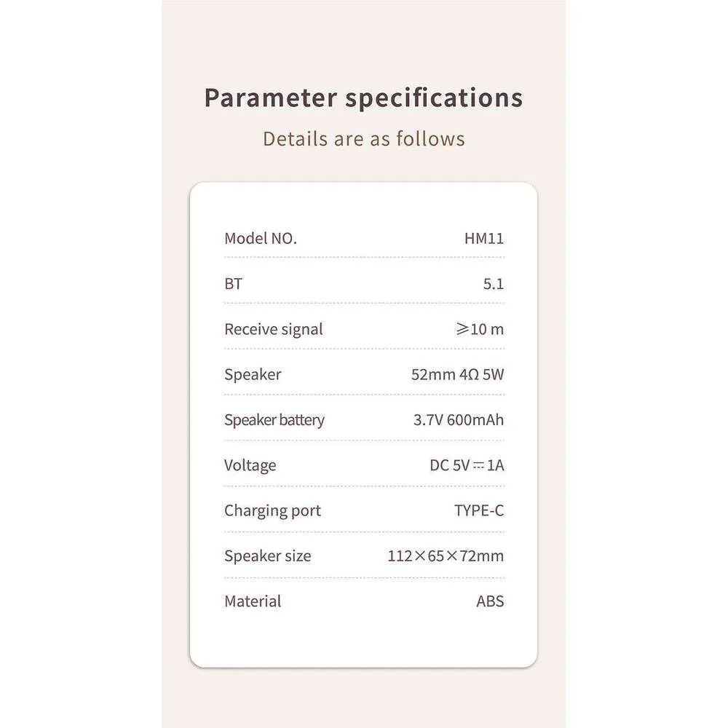This screenshot has height=728, width=728.
Task: Click the TYPE-C value
Action: tap(479, 511)
